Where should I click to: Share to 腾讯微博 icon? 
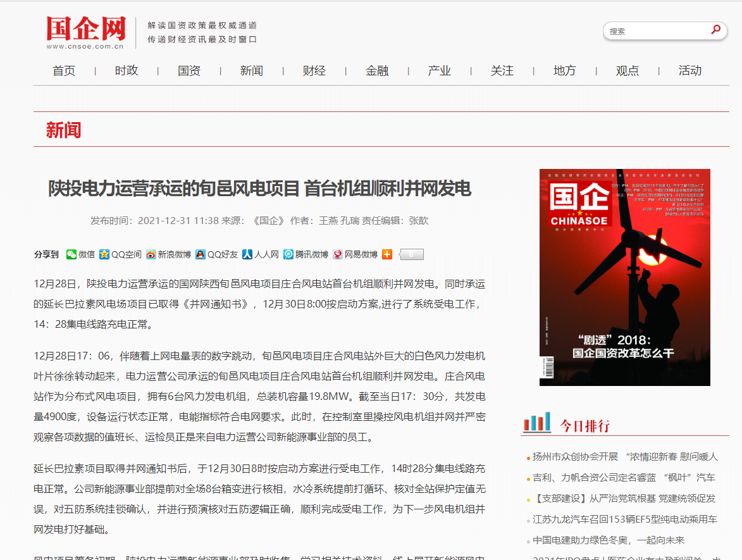(288, 254)
